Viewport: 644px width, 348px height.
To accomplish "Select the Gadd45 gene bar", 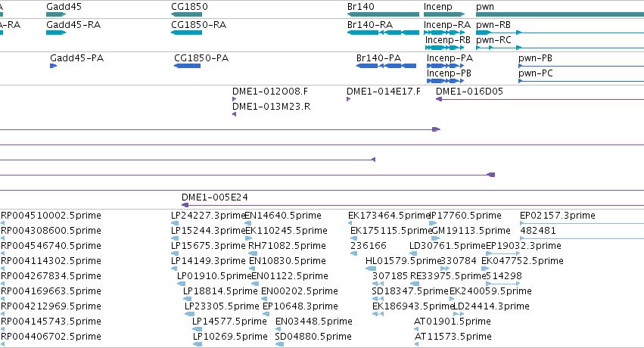I will tap(56, 14).
